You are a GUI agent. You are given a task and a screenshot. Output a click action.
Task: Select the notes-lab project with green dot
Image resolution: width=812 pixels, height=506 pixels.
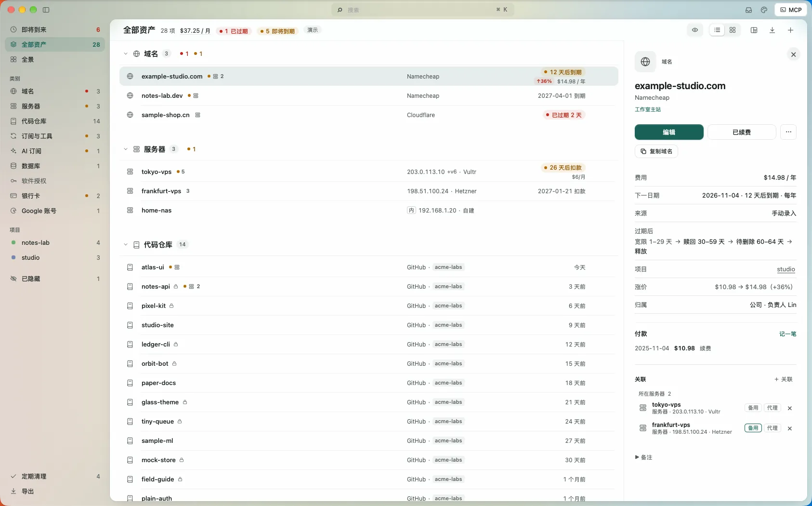55,242
